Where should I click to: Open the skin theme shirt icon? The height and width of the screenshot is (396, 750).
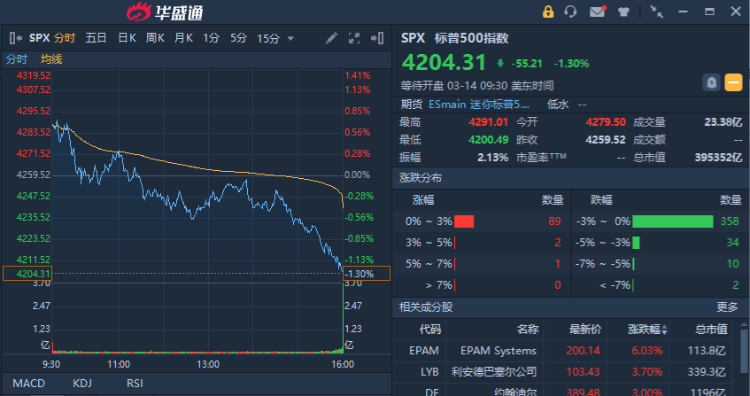(623, 12)
